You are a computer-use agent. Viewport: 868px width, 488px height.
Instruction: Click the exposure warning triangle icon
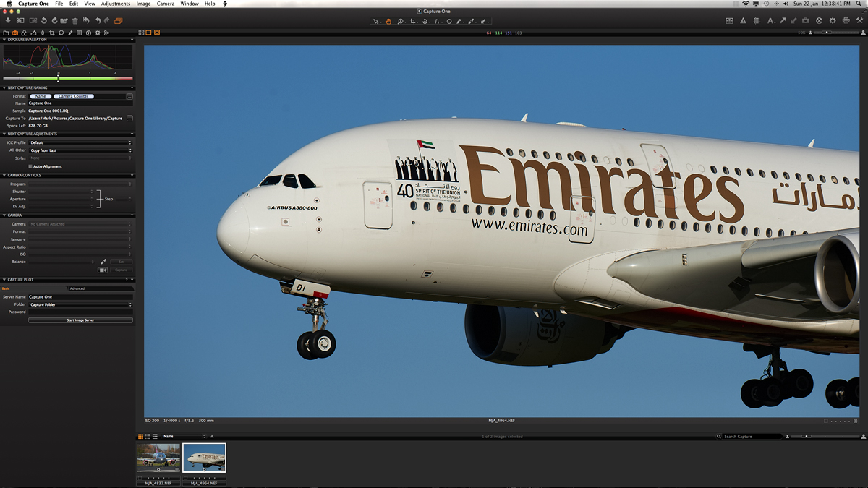743,21
